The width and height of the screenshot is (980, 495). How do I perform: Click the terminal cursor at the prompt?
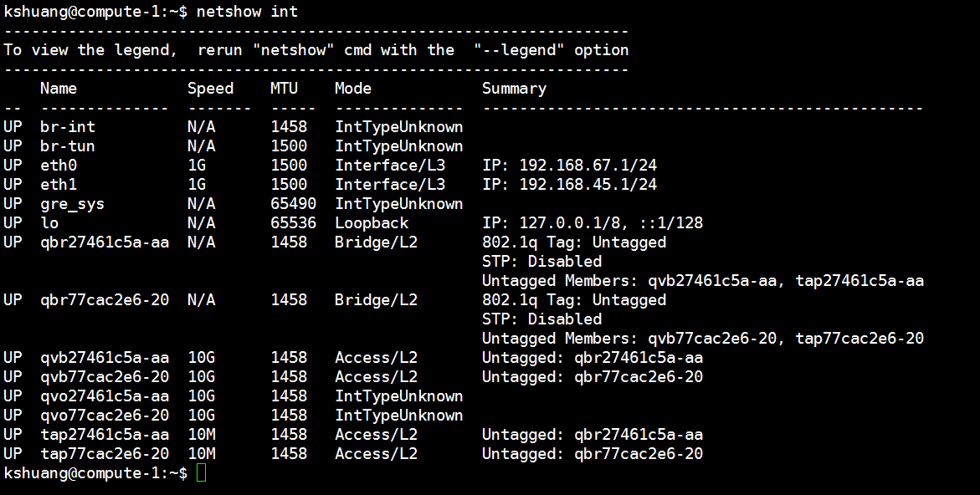201,473
